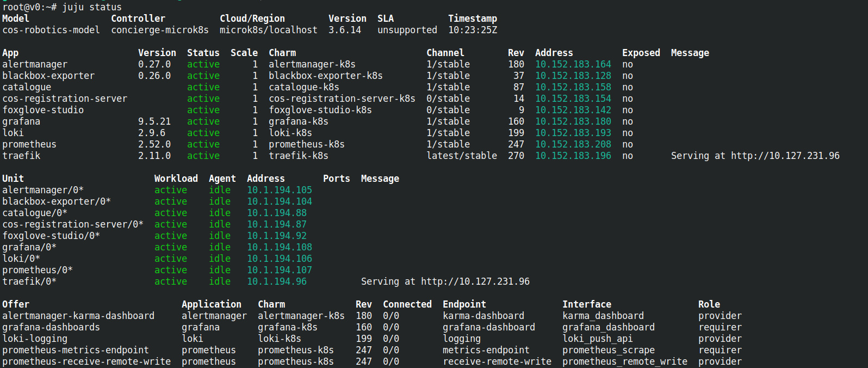Click the grafana app address 10.152.183.180

point(573,121)
